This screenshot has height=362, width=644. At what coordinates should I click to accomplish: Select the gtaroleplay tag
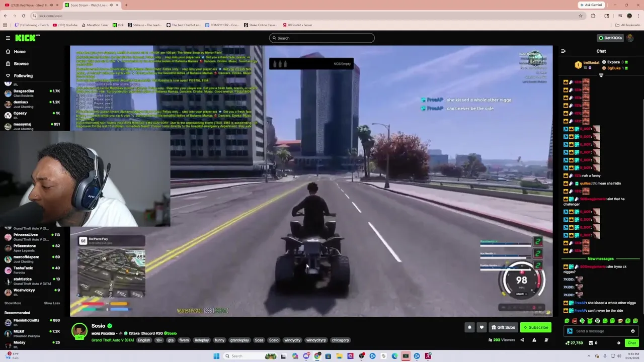(x=239, y=340)
